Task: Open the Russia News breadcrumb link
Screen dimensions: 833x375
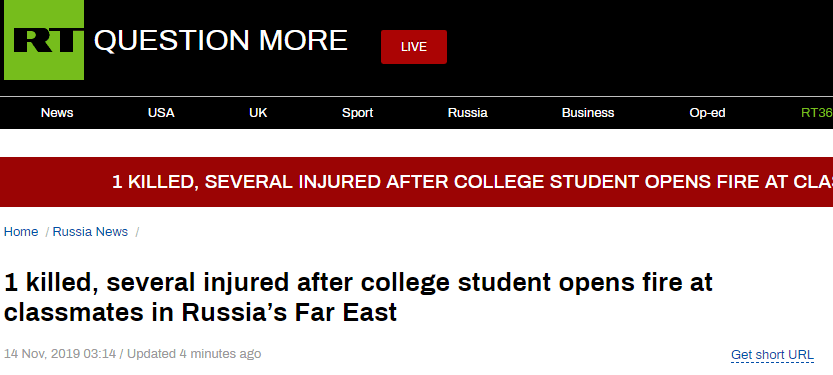Action: [x=90, y=232]
